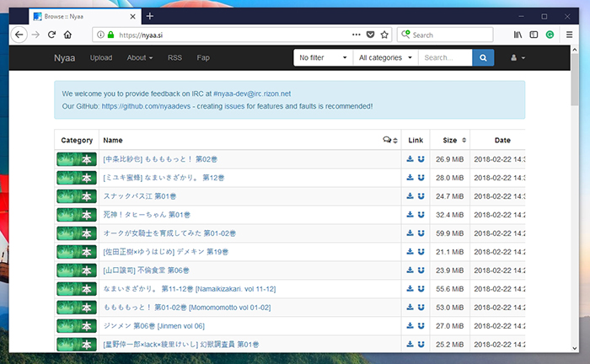Open the RSS nav item
The width and height of the screenshot is (590, 364).
(174, 58)
